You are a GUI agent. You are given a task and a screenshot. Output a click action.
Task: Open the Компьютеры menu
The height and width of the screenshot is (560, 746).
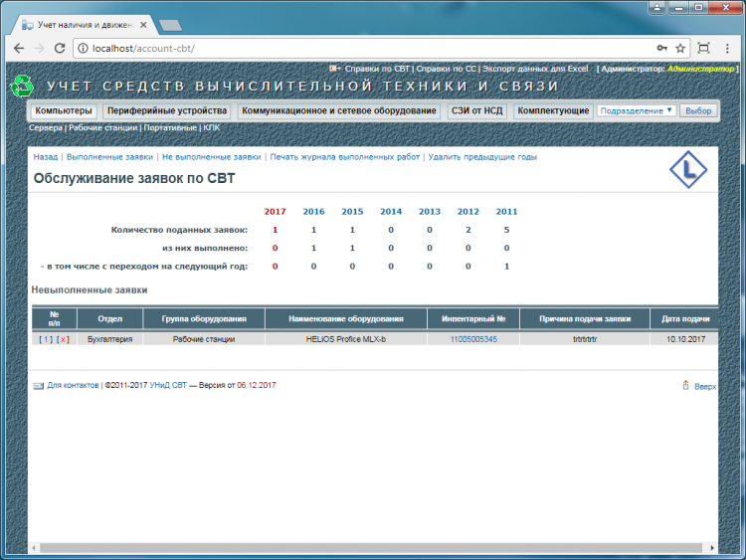(64, 110)
